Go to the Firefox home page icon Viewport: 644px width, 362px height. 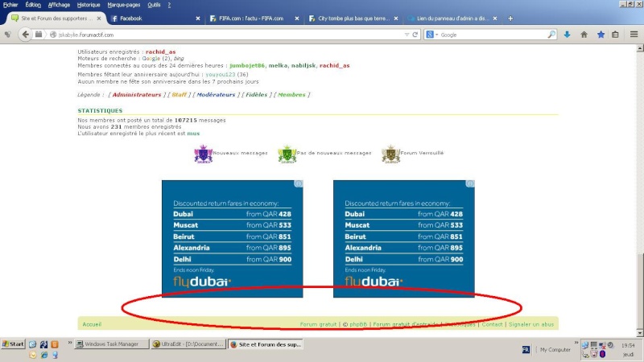click(x=584, y=35)
